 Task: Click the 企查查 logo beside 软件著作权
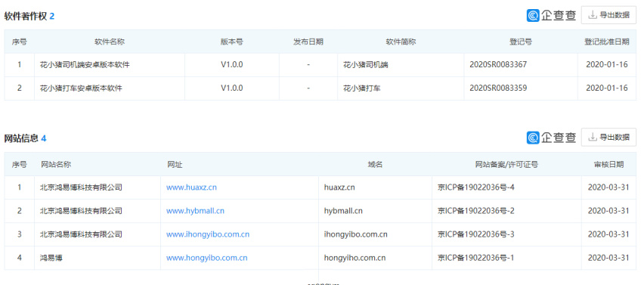point(551,15)
